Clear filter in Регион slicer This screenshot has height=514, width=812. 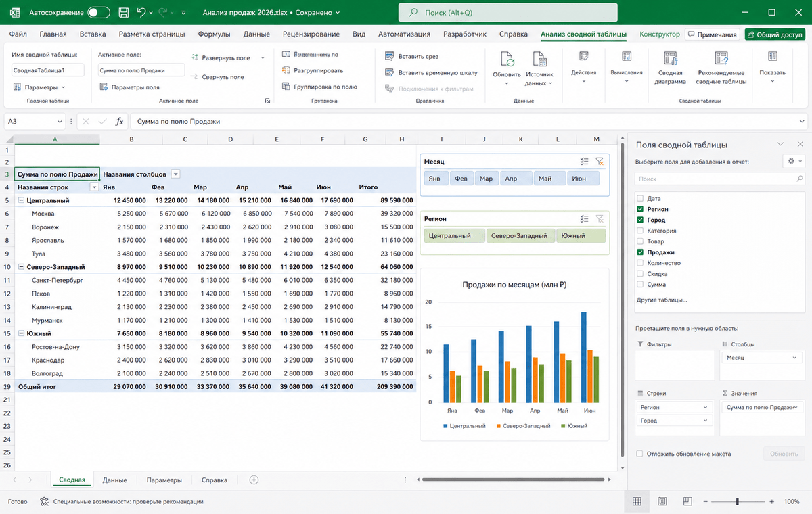click(600, 218)
